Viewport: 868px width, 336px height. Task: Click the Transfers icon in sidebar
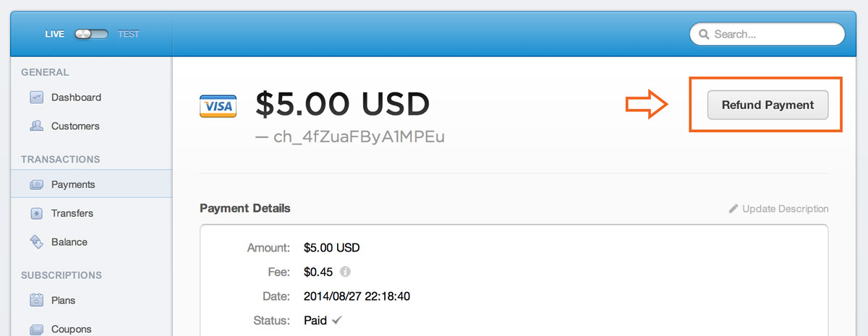coord(36,214)
